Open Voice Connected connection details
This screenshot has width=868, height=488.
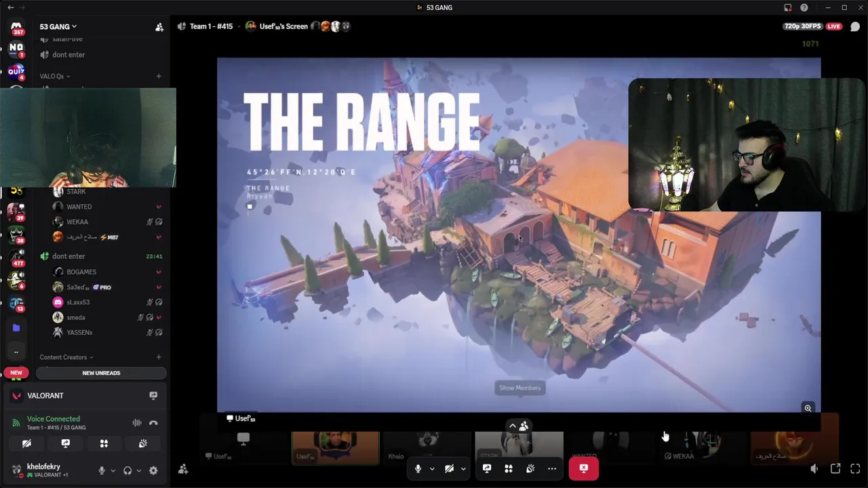(54, 419)
